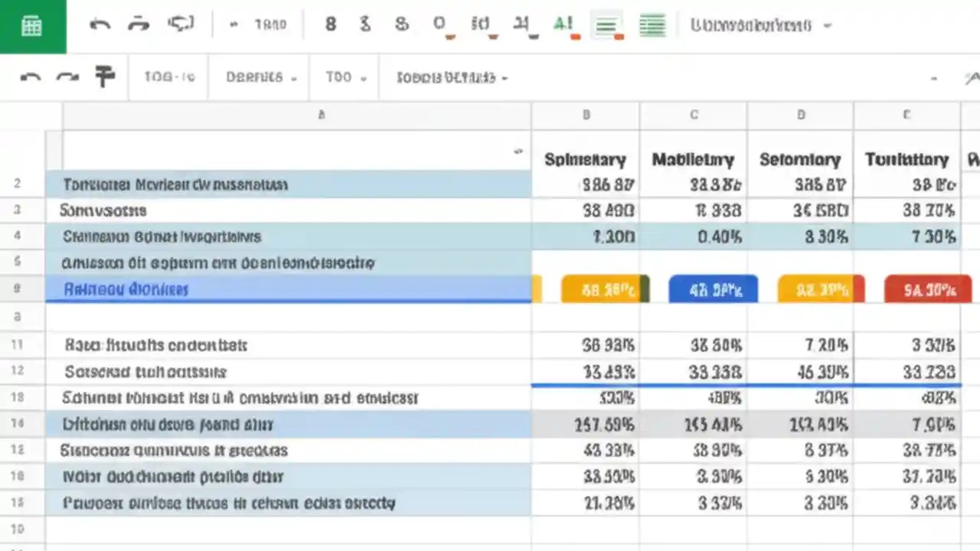Open the fill color picker icon
980x551 pixels.
click(439, 24)
